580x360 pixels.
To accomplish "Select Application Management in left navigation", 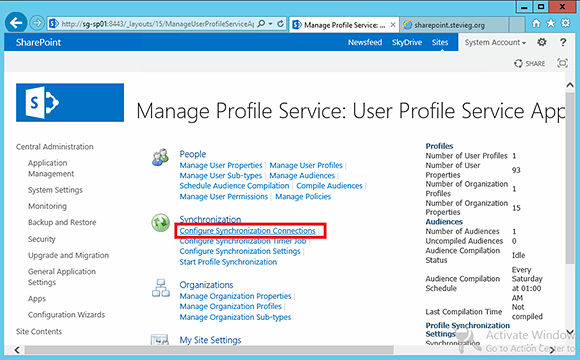I will [51, 168].
